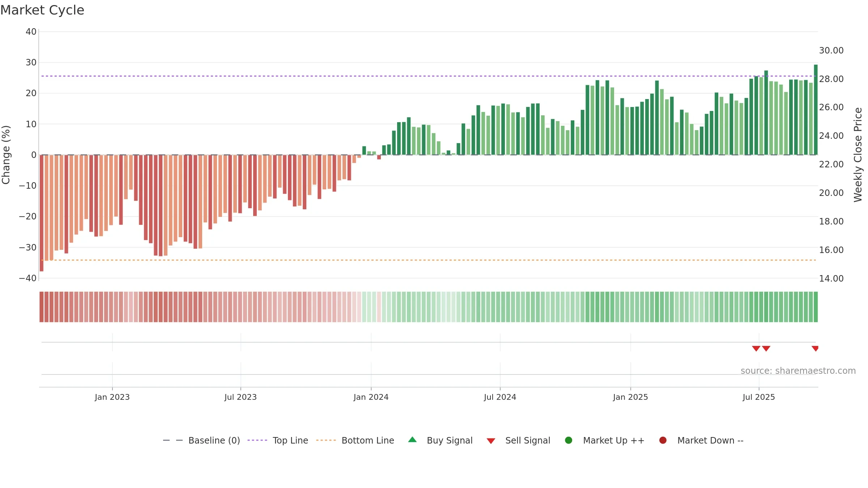Toggle the Baseline (0) legend label
Screen dimensions: 868x488
coord(214,440)
